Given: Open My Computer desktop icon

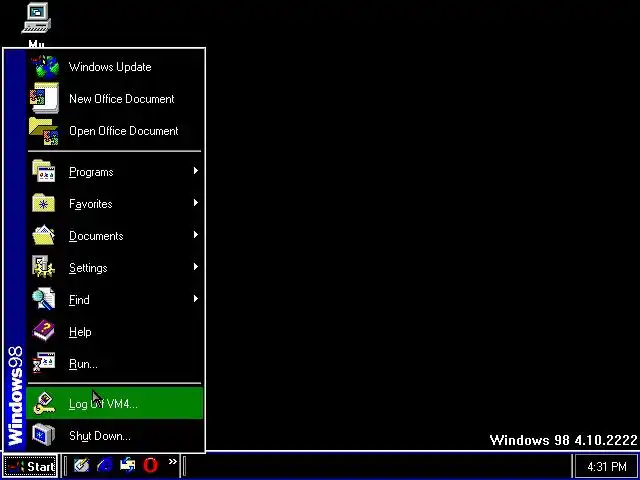Looking at the screenshot, I should pyautogui.click(x=36, y=18).
